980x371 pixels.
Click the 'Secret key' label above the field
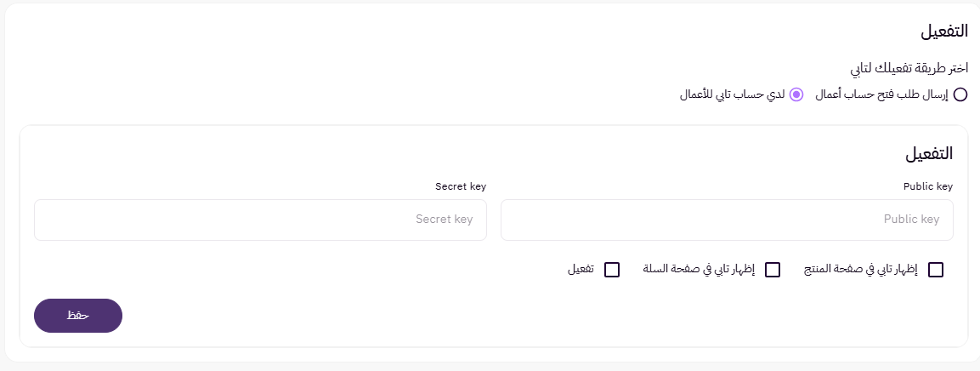[x=461, y=185]
